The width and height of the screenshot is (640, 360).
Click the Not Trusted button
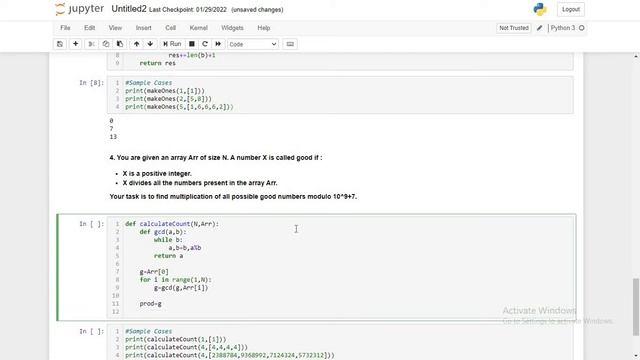coord(513,28)
